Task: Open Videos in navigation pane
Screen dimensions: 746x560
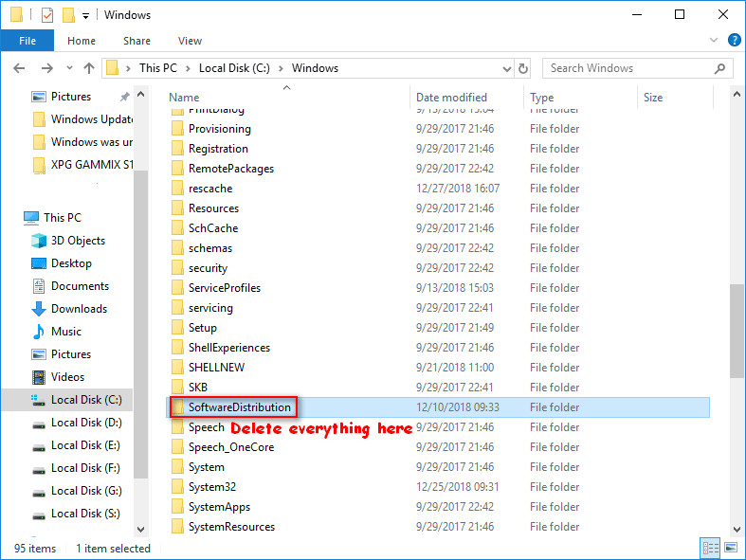Action: coord(67,377)
